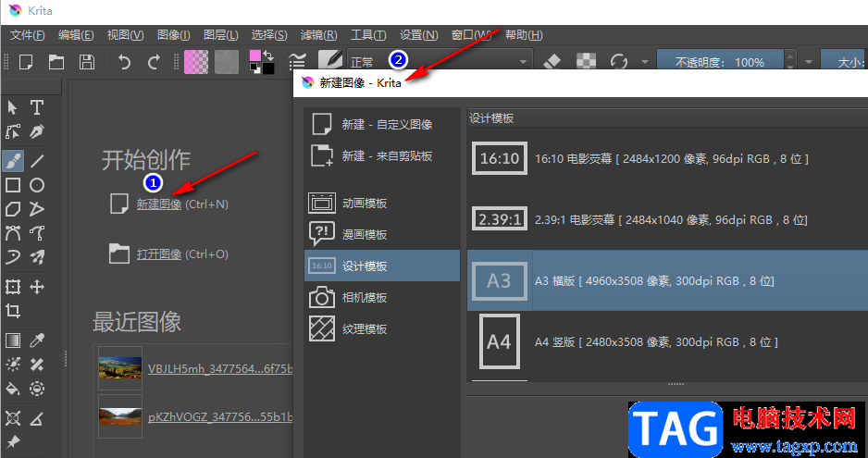Viewport: 868px width, 458px height.
Task: Toggle Preserve Alpha checkerboard button
Action: (587, 61)
